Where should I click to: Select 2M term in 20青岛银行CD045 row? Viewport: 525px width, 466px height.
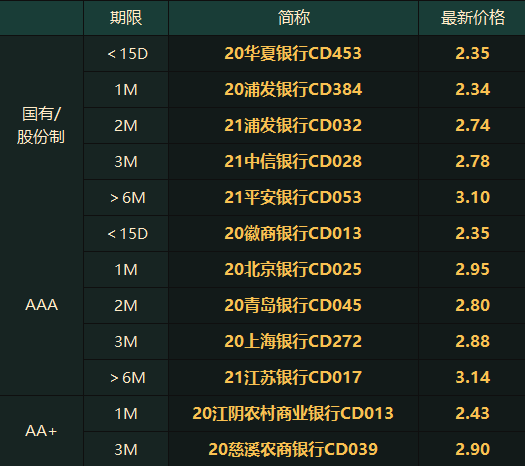point(126,306)
